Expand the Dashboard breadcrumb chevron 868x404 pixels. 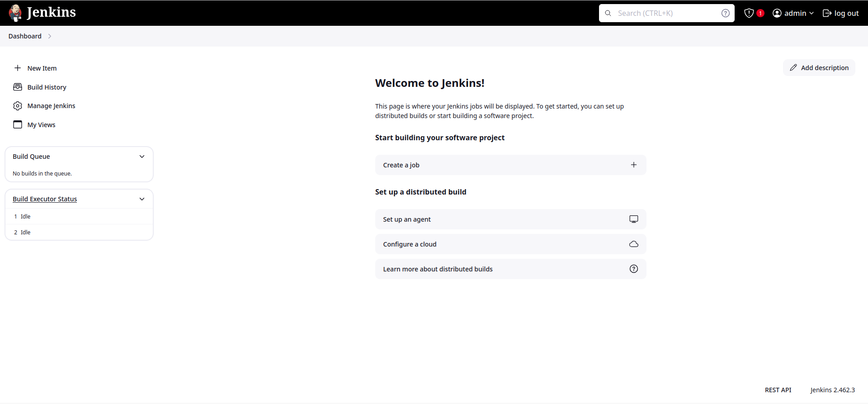(x=50, y=36)
